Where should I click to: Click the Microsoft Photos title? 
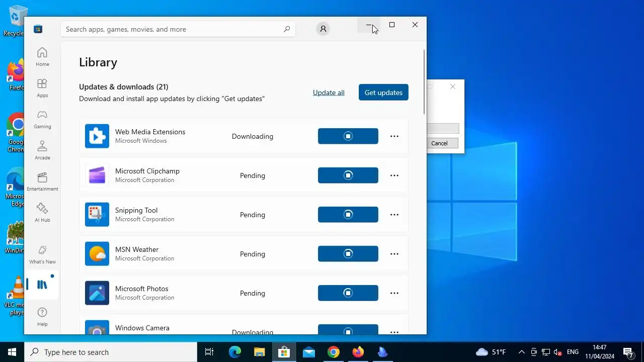142,289
